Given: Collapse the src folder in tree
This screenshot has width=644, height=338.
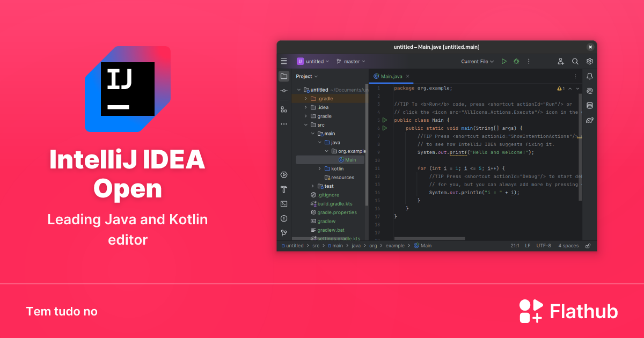Looking at the screenshot, I should click(x=306, y=125).
